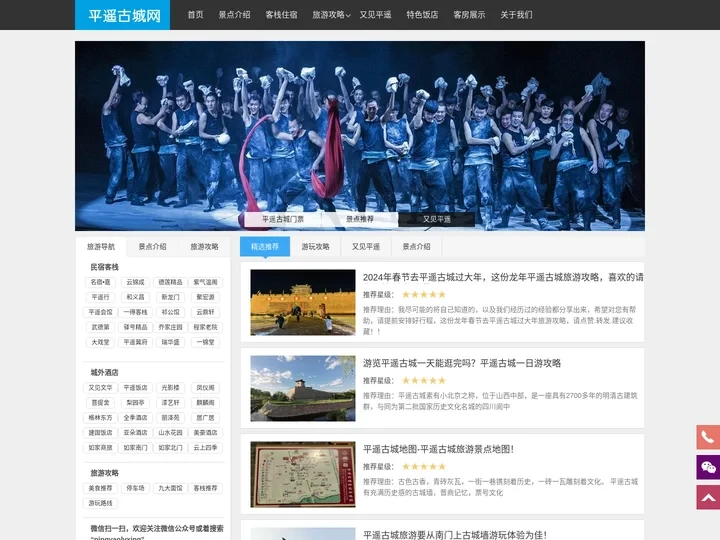The height and width of the screenshot is (540, 720).
Task: Click the 格林东方 hotel tag
Action: (101, 418)
